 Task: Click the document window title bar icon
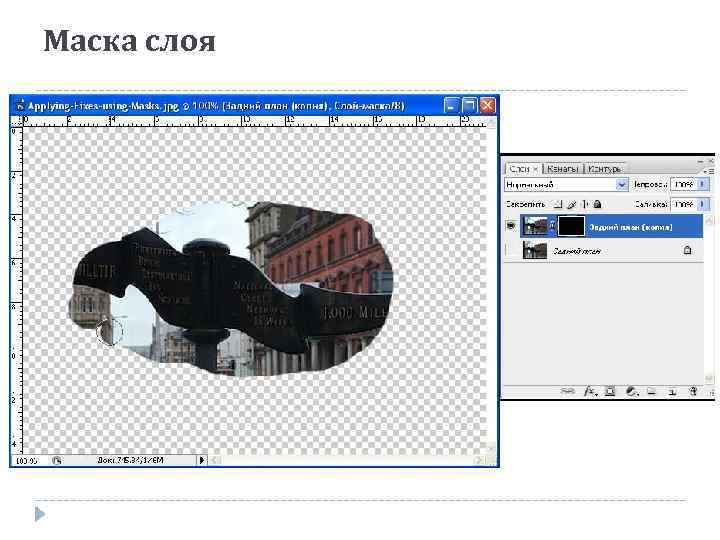click(19, 106)
